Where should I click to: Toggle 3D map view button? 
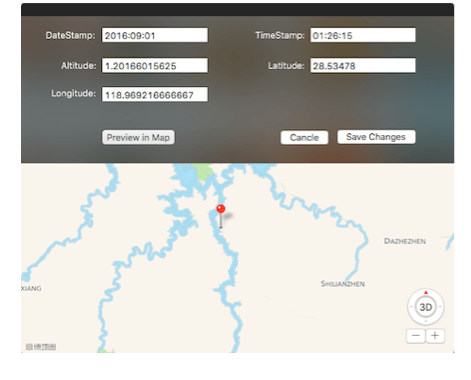point(426,307)
